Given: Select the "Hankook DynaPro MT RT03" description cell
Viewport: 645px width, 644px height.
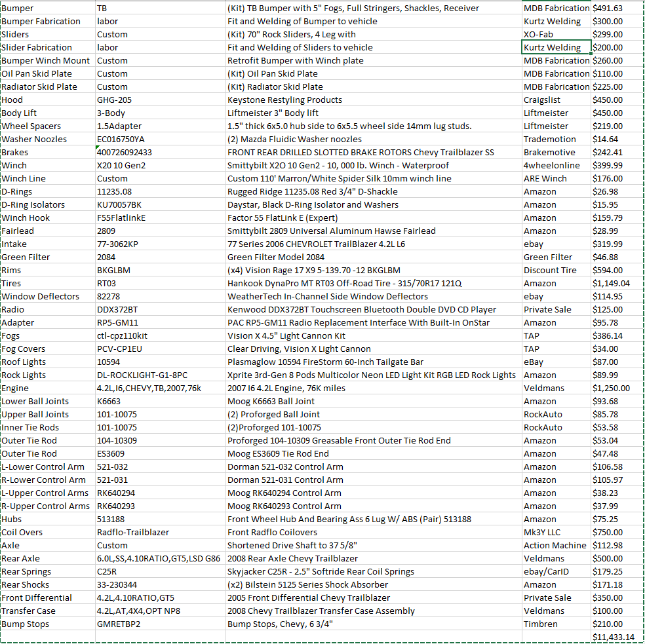Looking at the screenshot, I should pos(374,283).
